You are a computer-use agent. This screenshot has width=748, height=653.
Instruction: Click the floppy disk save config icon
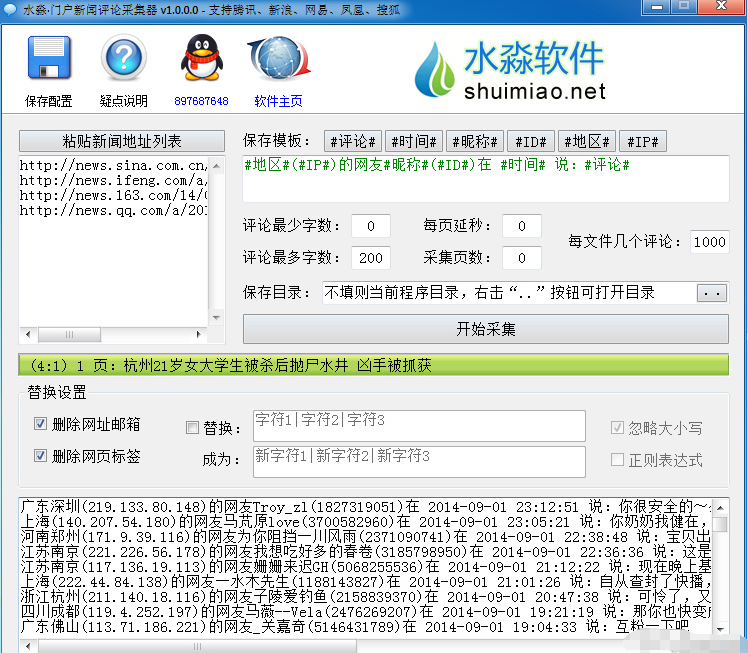pos(49,61)
